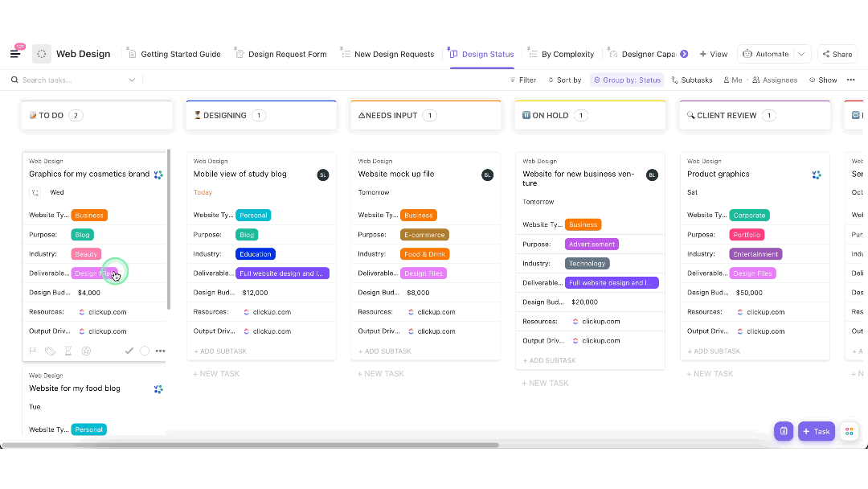Image resolution: width=868 pixels, height=489 pixels.
Task: Click Education tag on Mobile view card
Action: (x=256, y=254)
